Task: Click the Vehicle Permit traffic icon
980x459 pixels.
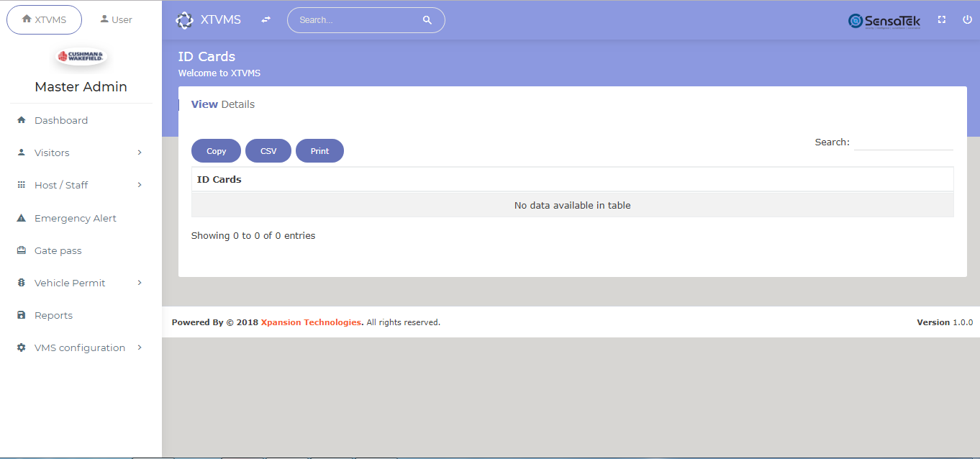Action: 21,283
